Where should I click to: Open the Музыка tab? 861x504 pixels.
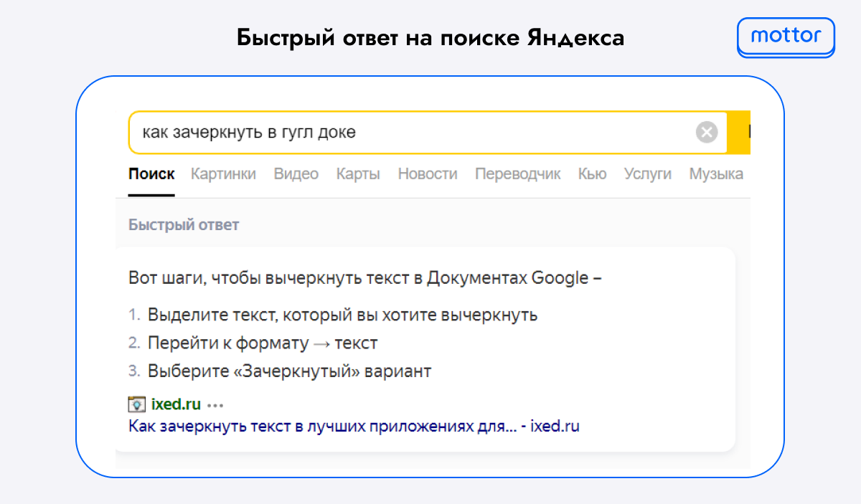click(x=716, y=173)
